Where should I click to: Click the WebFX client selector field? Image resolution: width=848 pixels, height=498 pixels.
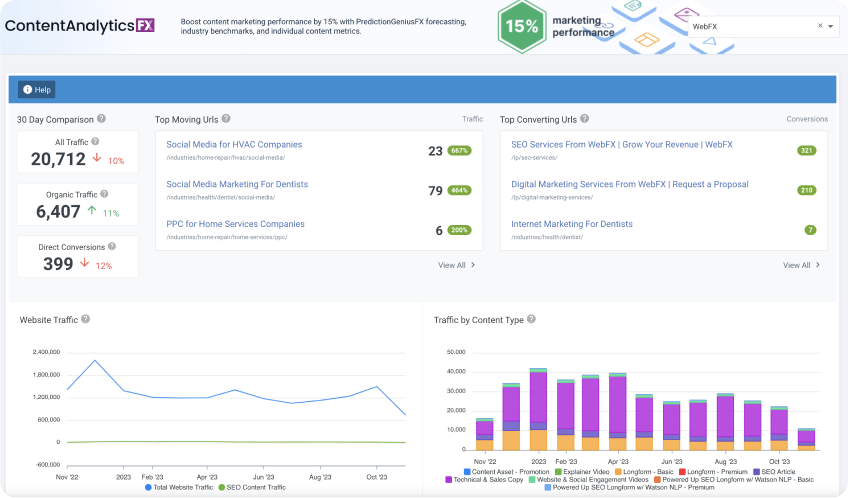tap(763, 26)
